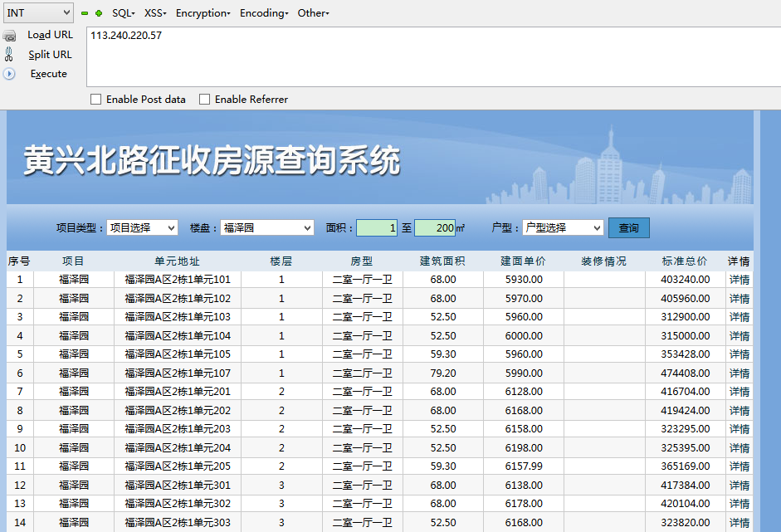Click cell 福泽园A区2栋1单元202
The image size is (781, 532).
tap(178, 411)
